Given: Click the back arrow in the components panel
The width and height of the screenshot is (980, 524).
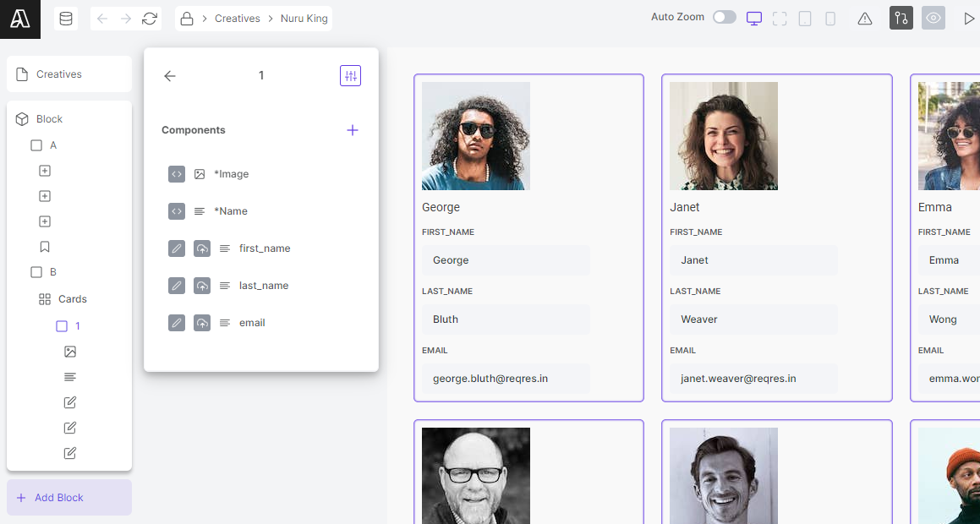Looking at the screenshot, I should (x=170, y=75).
